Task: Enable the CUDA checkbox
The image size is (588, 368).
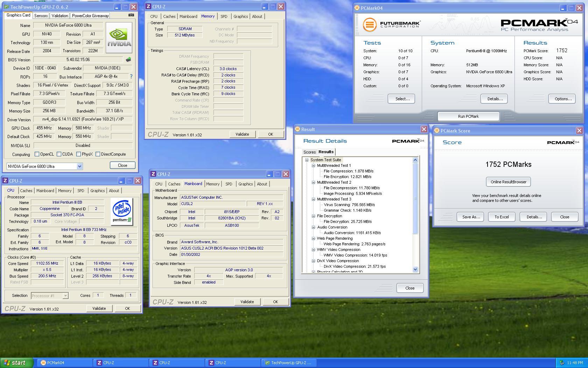Action: point(59,154)
